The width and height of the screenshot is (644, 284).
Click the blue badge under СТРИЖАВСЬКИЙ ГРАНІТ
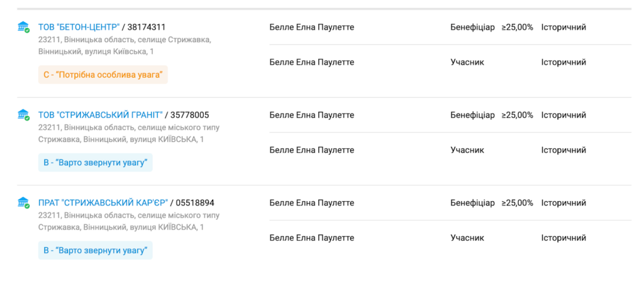pyautogui.click(x=95, y=163)
